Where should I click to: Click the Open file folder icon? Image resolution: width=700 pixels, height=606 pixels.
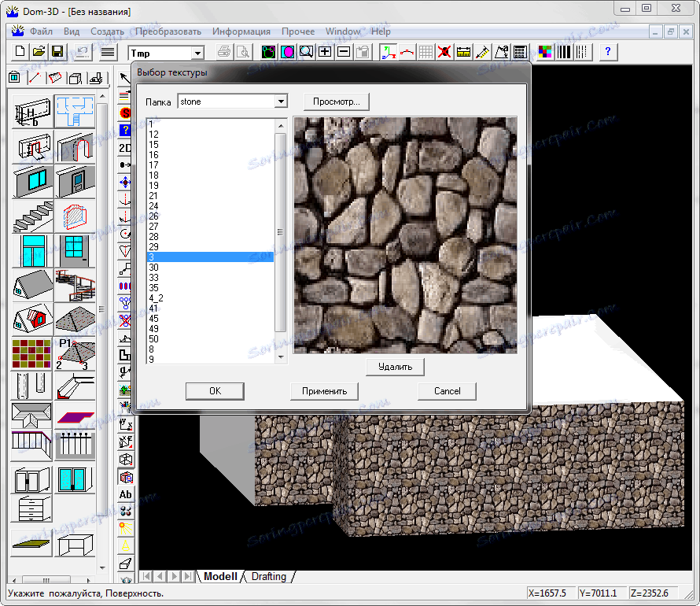[39, 52]
